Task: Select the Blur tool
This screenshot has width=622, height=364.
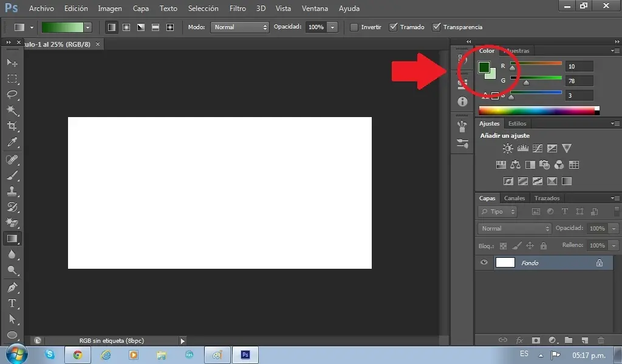Action: [x=12, y=254]
